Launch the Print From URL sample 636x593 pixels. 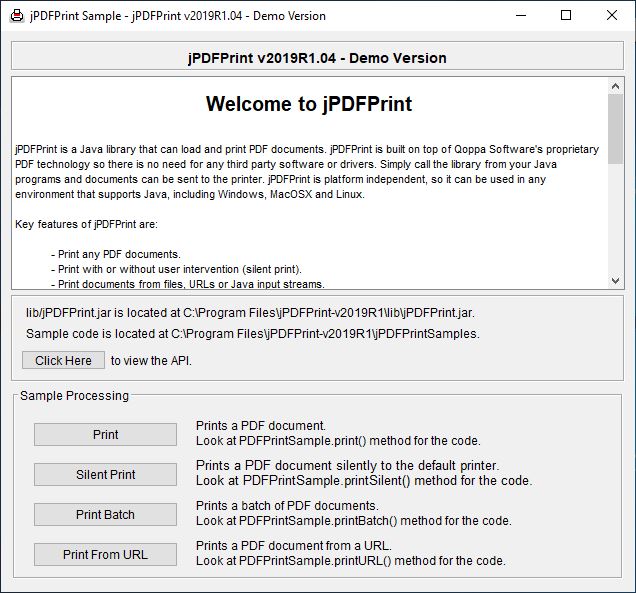[105, 554]
